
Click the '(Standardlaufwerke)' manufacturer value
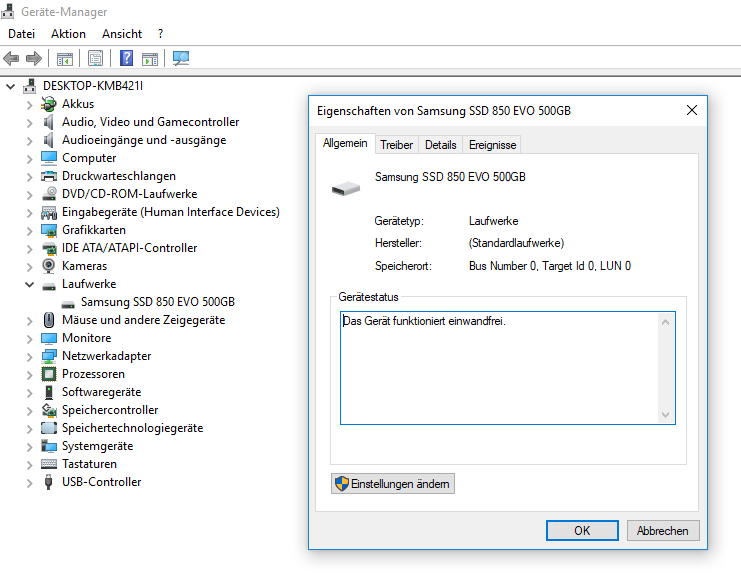[516, 243]
